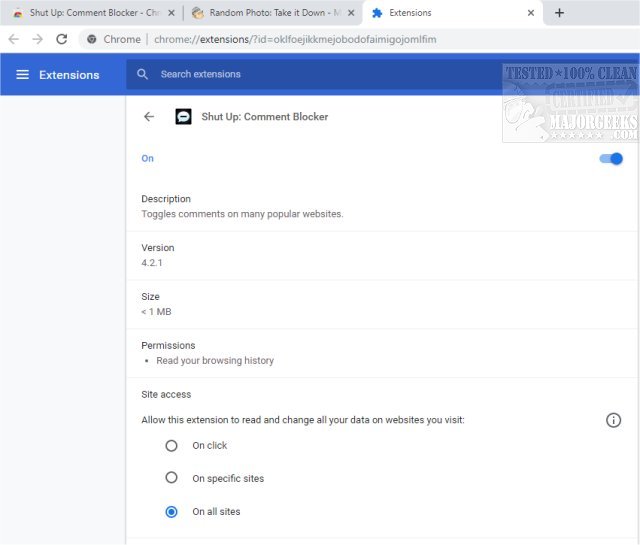Click the version value 4.2.1
This screenshot has width=640, height=545.
coord(152,263)
